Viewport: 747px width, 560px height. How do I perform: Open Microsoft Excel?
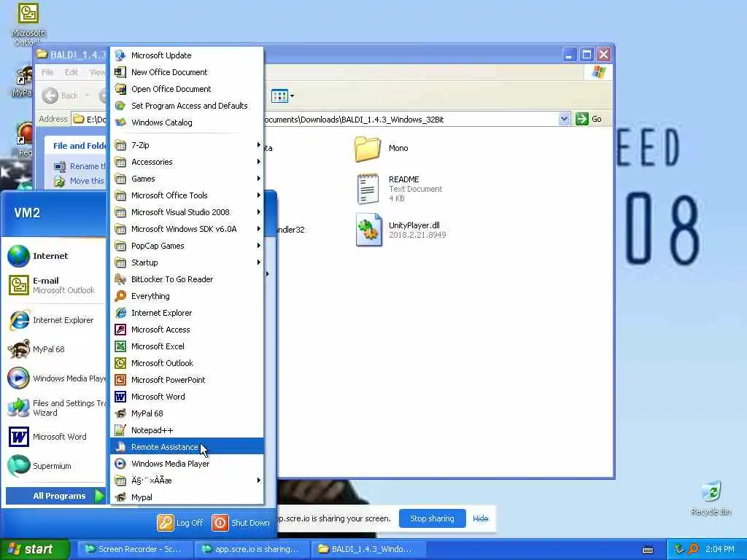187,346
